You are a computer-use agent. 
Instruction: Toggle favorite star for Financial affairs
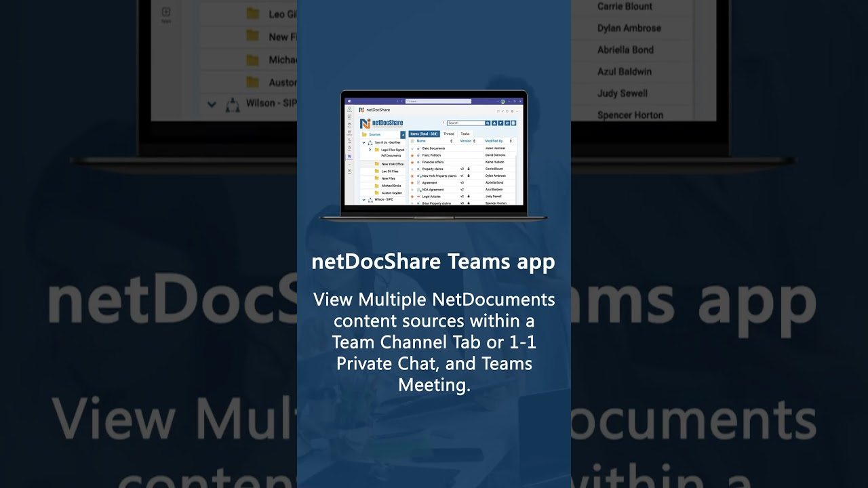click(x=412, y=162)
